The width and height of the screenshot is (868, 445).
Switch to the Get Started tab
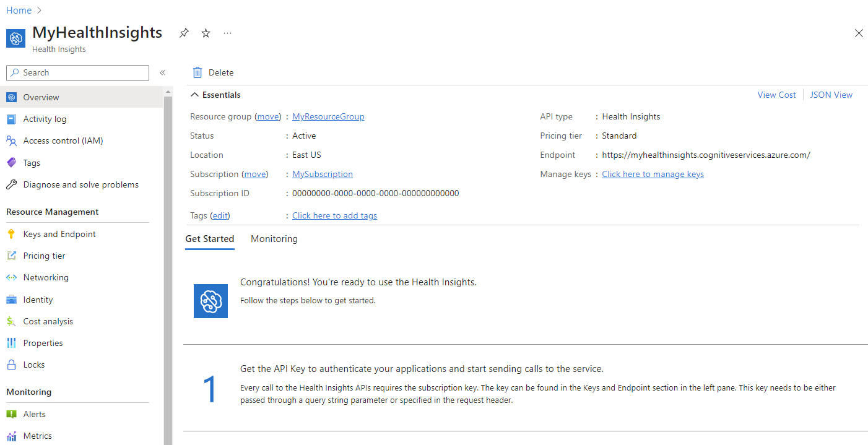click(x=210, y=239)
